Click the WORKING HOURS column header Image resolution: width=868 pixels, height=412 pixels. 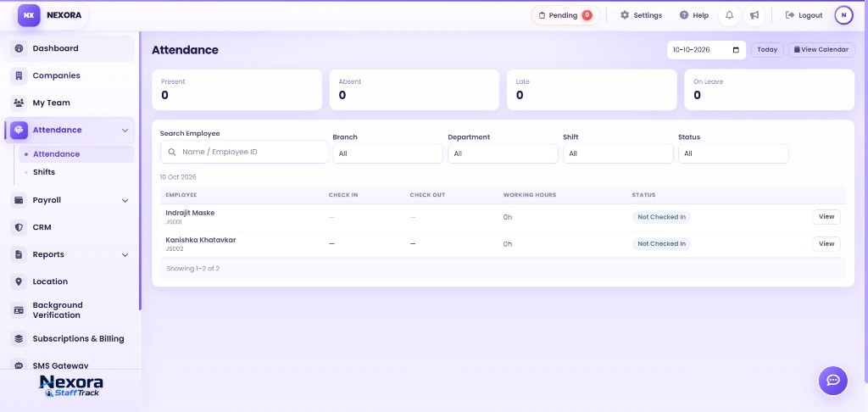pyautogui.click(x=530, y=195)
